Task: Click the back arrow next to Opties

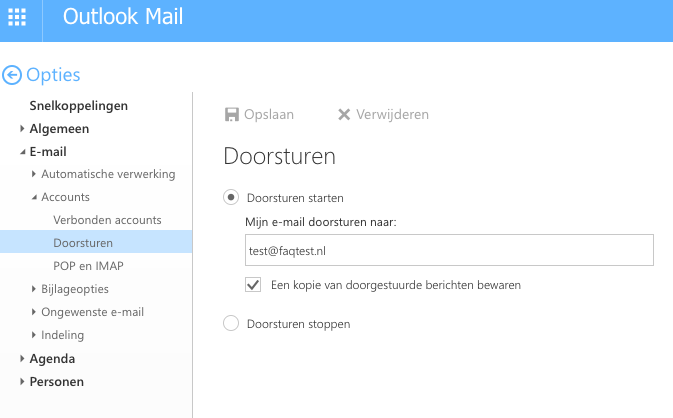Action: point(12,75)
